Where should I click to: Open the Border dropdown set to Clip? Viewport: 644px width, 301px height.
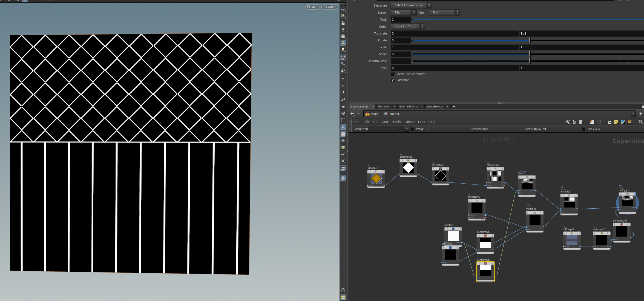(x=403, y=12)
